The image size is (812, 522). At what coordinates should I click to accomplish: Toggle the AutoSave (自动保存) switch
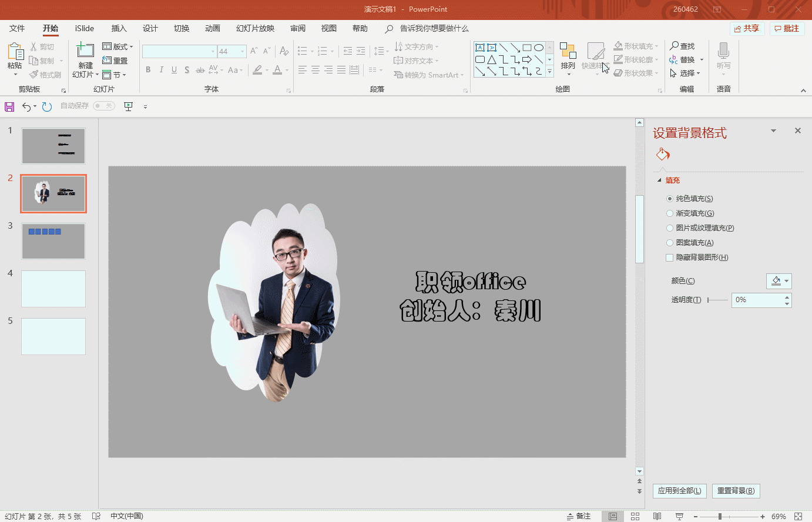tap(104, 106)
